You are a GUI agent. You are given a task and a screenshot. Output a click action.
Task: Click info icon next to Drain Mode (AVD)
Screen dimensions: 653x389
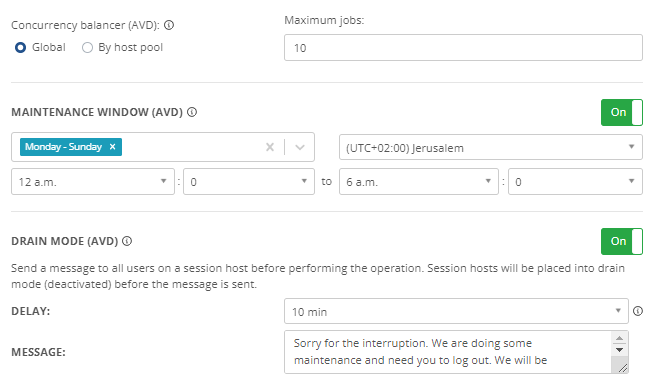pos(127,241)
